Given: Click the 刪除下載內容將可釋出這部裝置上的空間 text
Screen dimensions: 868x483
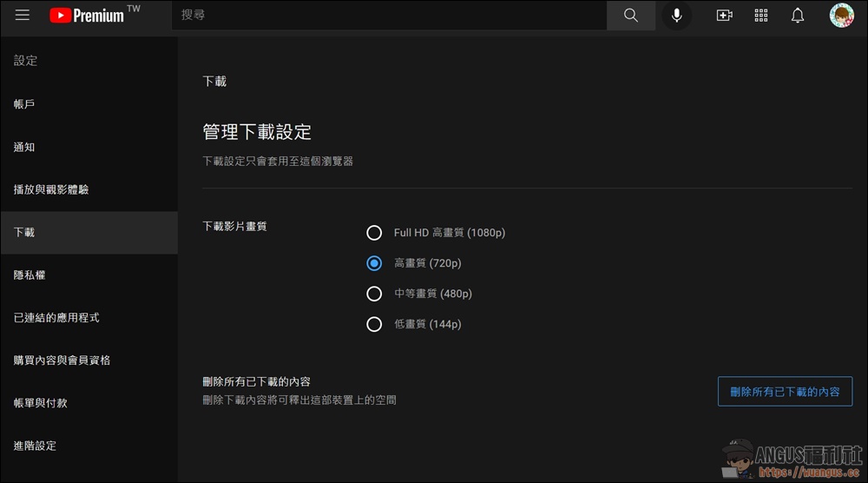Looking at the screenshot, I should [x=299, y=400].
